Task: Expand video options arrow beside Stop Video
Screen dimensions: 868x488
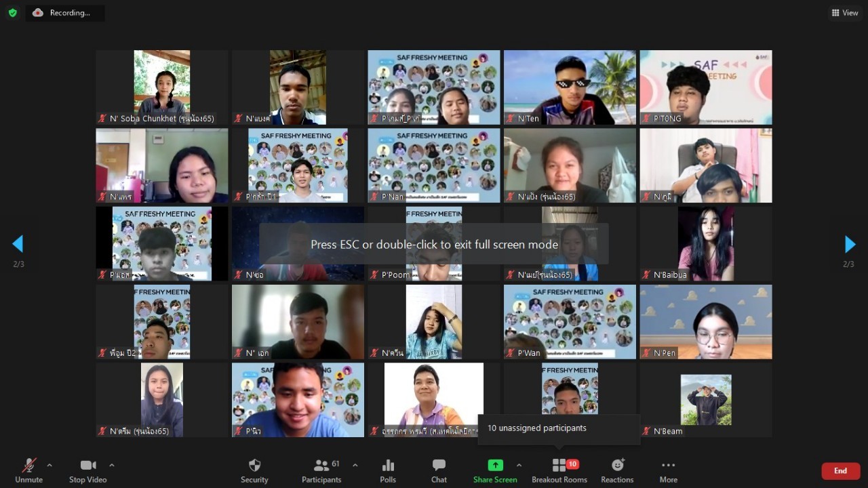Action: [x=112, y=465]
